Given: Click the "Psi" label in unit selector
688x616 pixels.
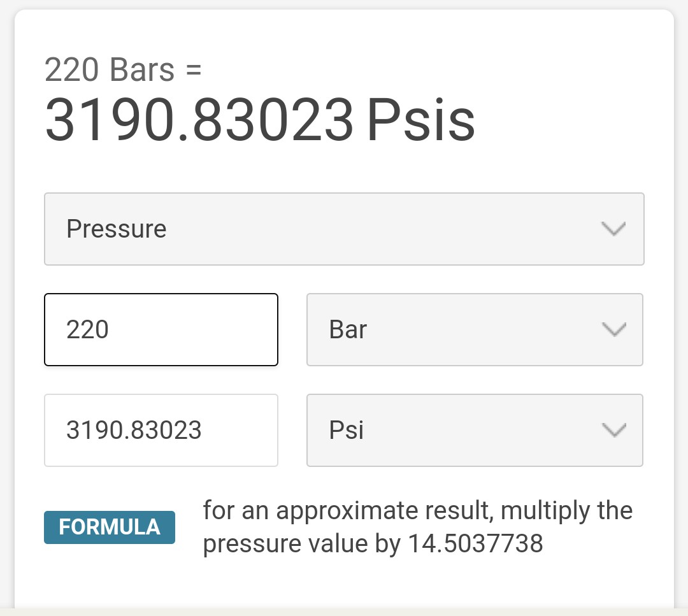Looking at the screenshot, I should point(346,430).
